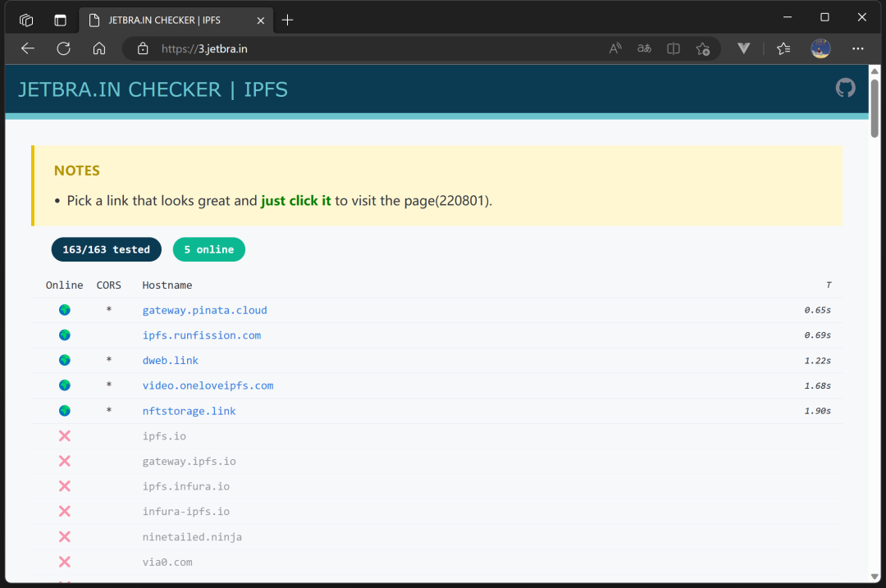This screenshot has height=588, width=886.
Task: Click the online globe for video.oneloveipfs.com
Action: [65, 385]
